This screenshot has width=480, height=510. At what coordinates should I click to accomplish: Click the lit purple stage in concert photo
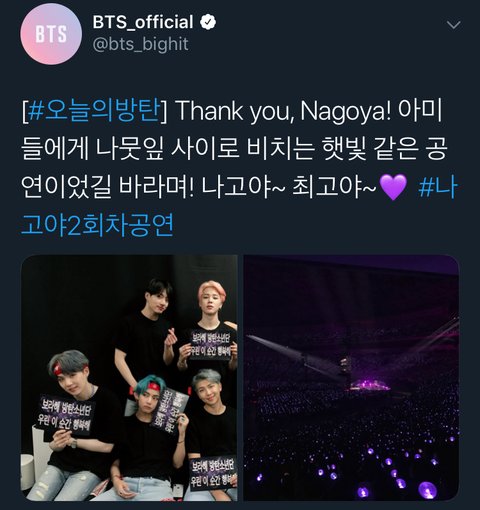point(370,385)
